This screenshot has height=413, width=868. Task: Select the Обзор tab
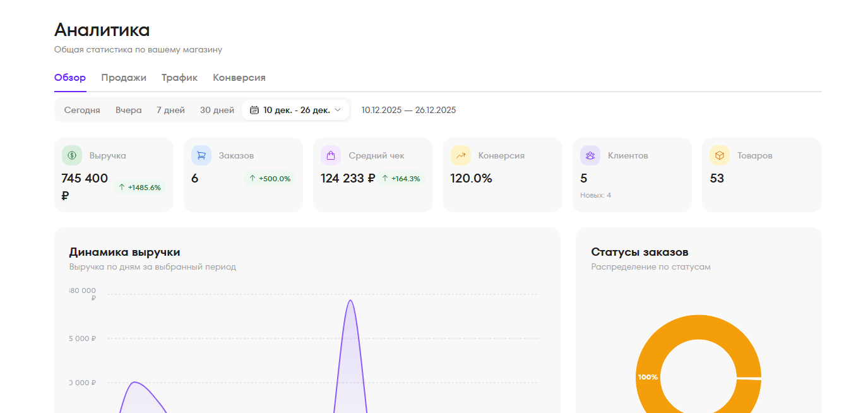[x=70, y=78]
